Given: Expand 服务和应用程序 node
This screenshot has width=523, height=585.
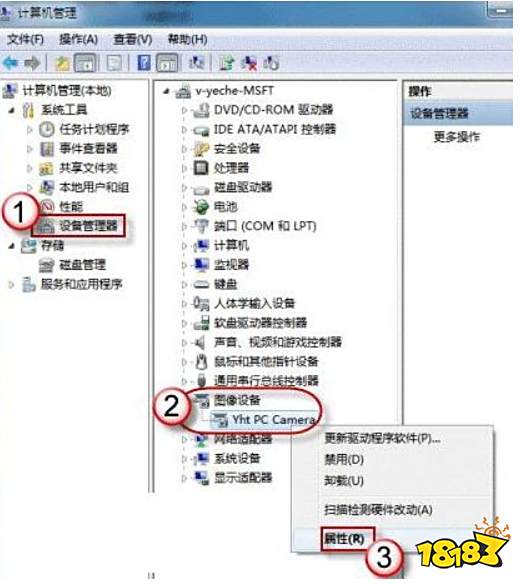Looking at the screenshot, I should [x=11, y=285].
